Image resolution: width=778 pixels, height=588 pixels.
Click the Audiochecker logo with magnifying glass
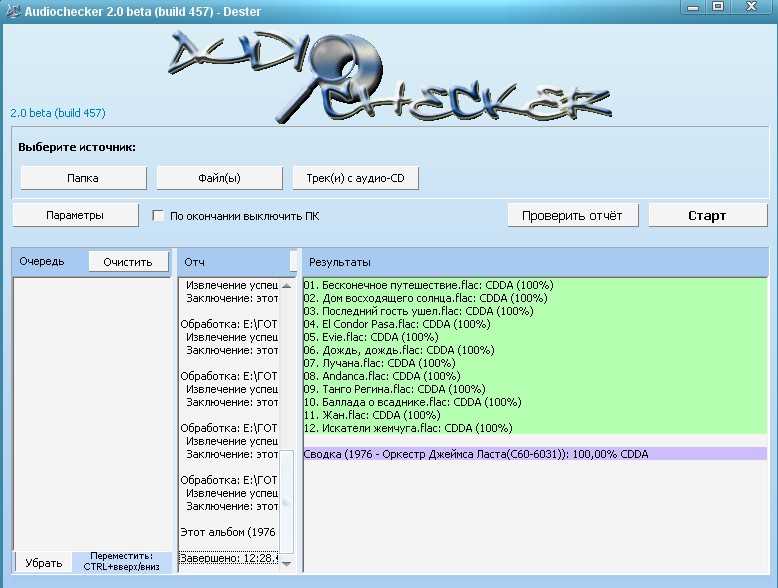(x=388, y=73)
